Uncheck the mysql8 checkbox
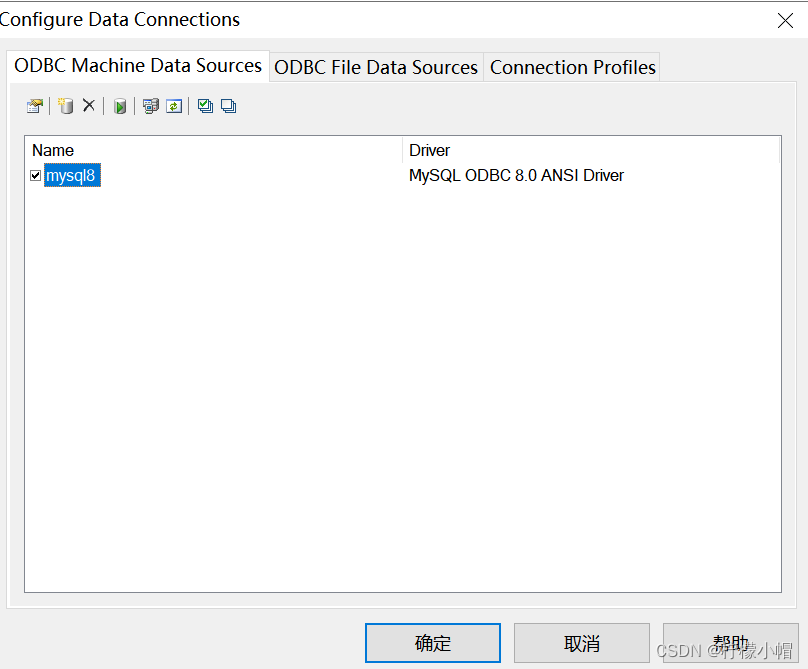The width and height of the screenshot is (808, 669). pyautogui.click(x=36, y=176)
